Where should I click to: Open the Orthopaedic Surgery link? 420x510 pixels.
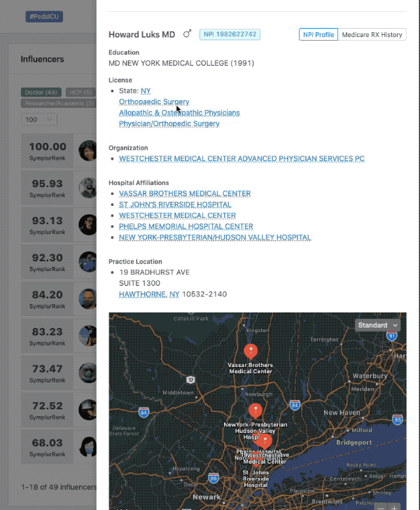[x=154, y=102]
